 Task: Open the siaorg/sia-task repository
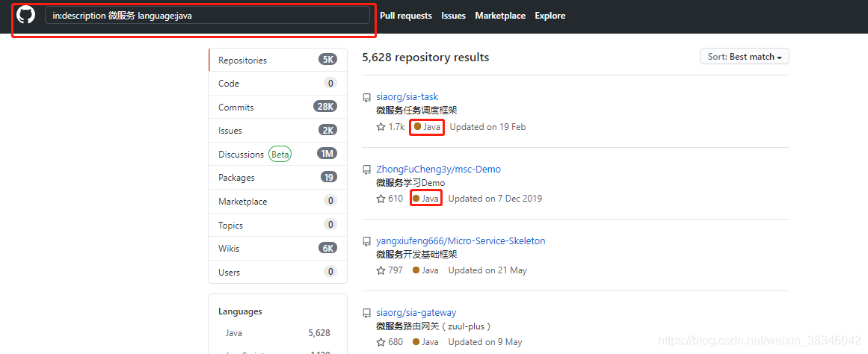pos(407,97)
